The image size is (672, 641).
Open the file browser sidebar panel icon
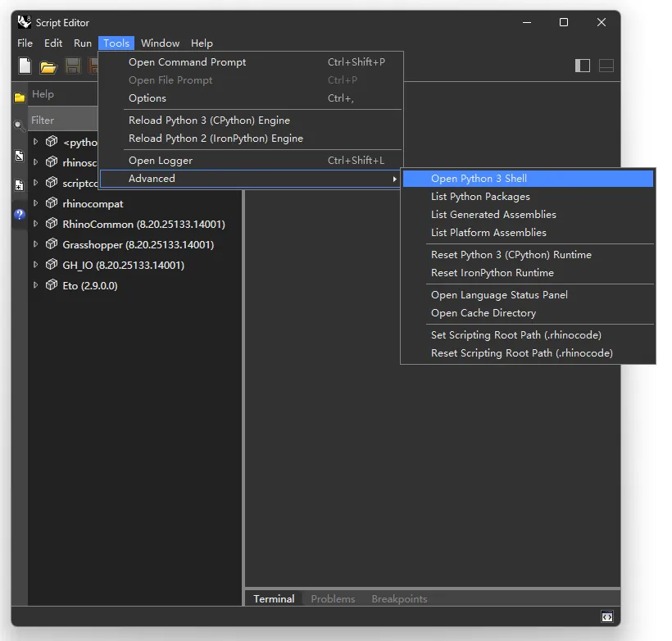pyautogui.click(x=20, y=98)
